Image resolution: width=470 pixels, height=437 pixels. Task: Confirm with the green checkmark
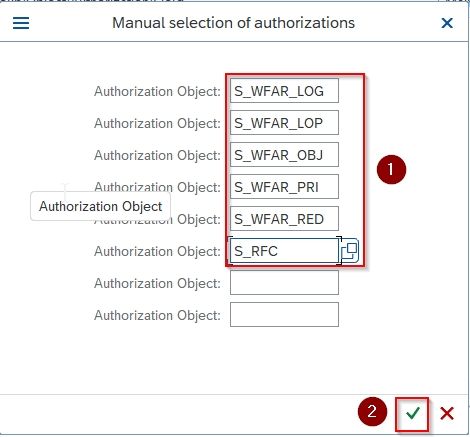click(413, 414)
